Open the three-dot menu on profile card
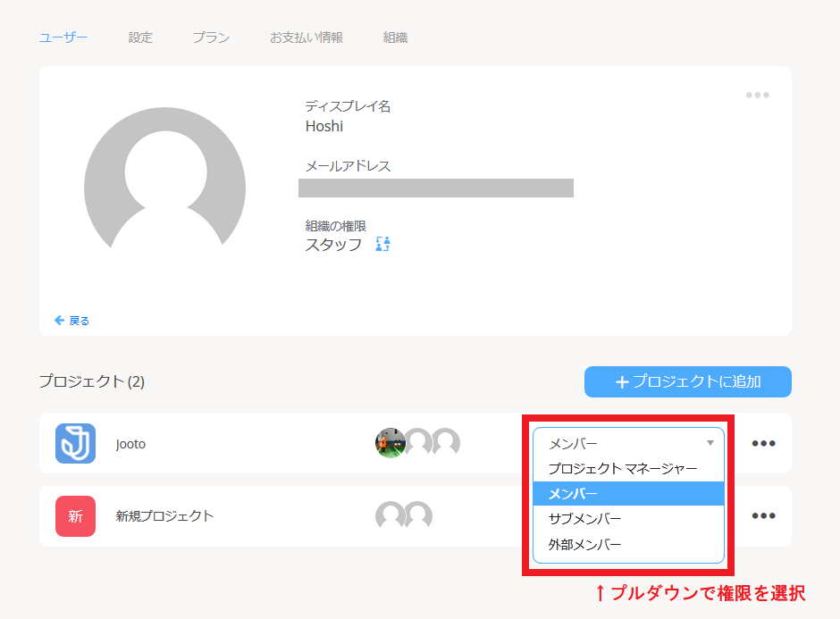Screen dimensions: 840x619 click(x=757, y=96)
